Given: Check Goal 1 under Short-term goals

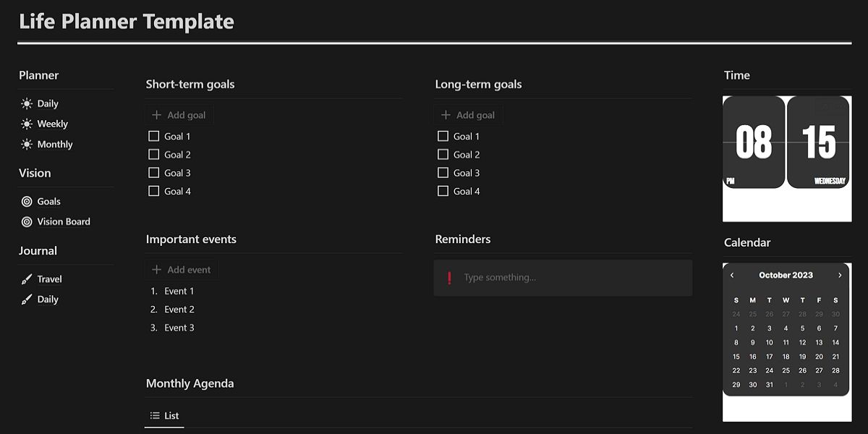Looking at the screenshot, I should (x=153, y=136).
